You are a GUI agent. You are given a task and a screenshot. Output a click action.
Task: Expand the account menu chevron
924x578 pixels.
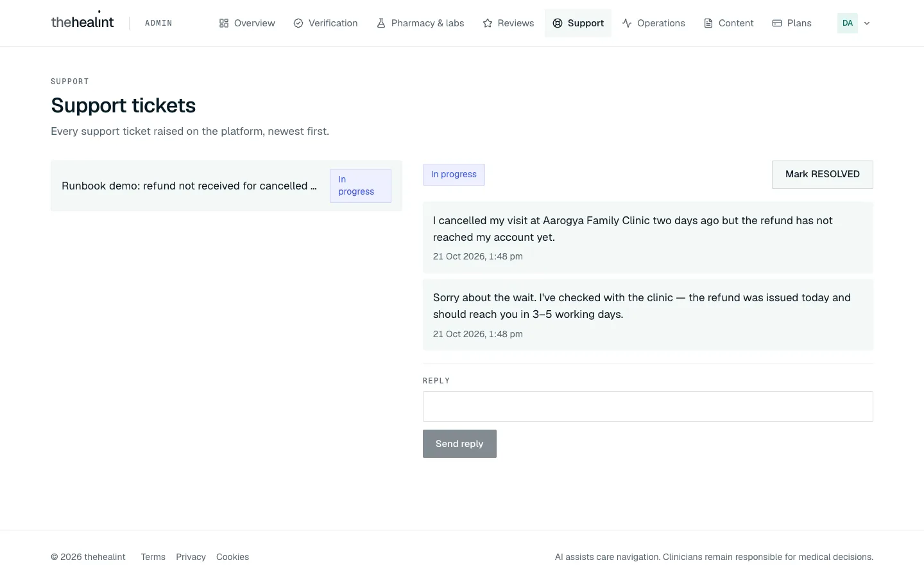[867, 23]
